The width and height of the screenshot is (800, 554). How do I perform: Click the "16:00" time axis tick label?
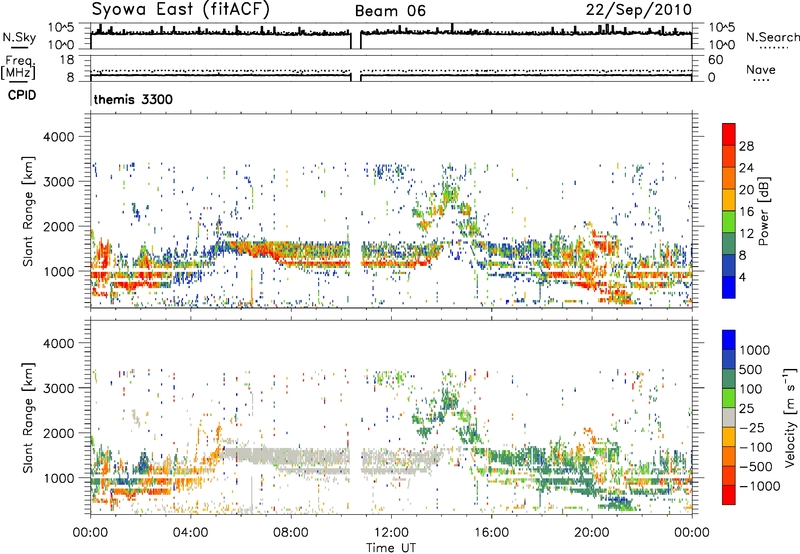pos(491,533)
